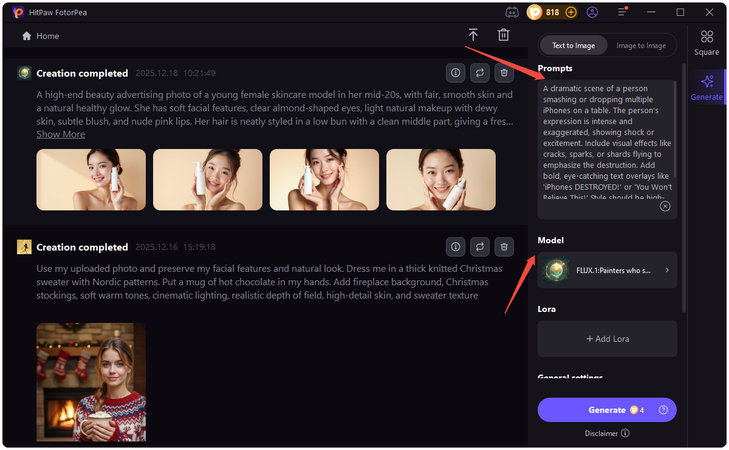Open the FLUX.1 model selector

(607, 270)
